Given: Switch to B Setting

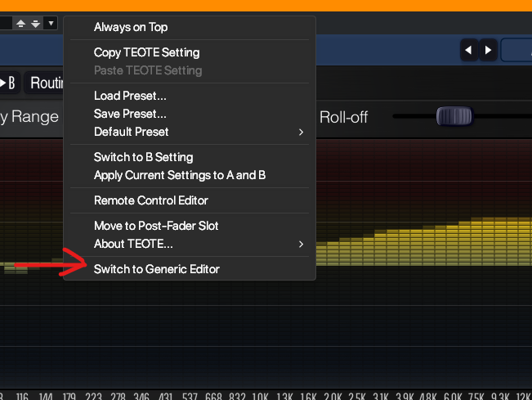Looking at the screenshot, I should click(x=143, y=157).
